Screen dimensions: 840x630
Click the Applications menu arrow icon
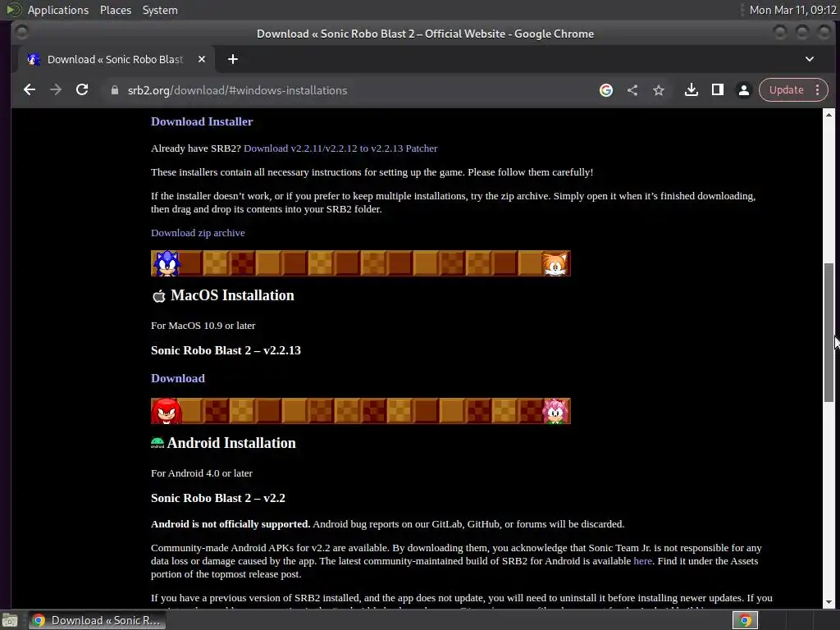[14, 10]
